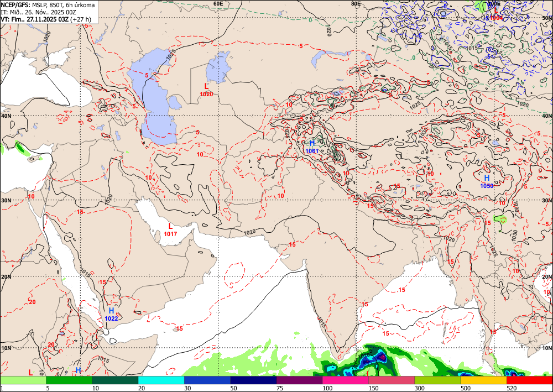Click the legend tick value 30
The width and height of the screenshot is (553, 392).
[189, 388]
